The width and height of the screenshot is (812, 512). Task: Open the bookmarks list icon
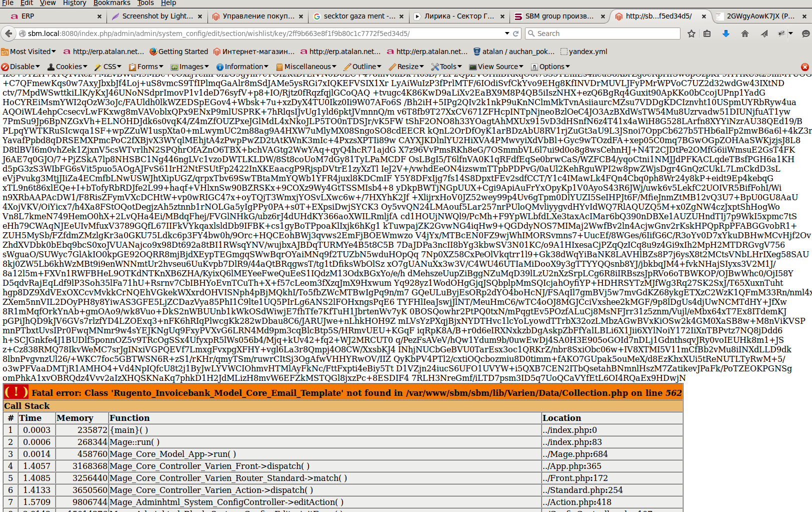pos(707,34)
